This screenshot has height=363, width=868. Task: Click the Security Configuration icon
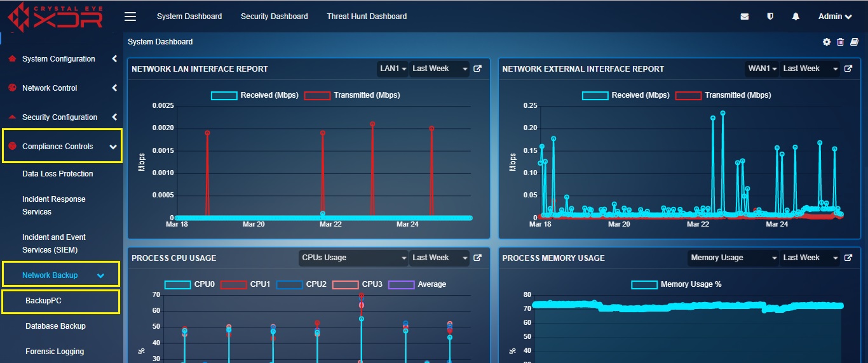[x=11, y=117]
